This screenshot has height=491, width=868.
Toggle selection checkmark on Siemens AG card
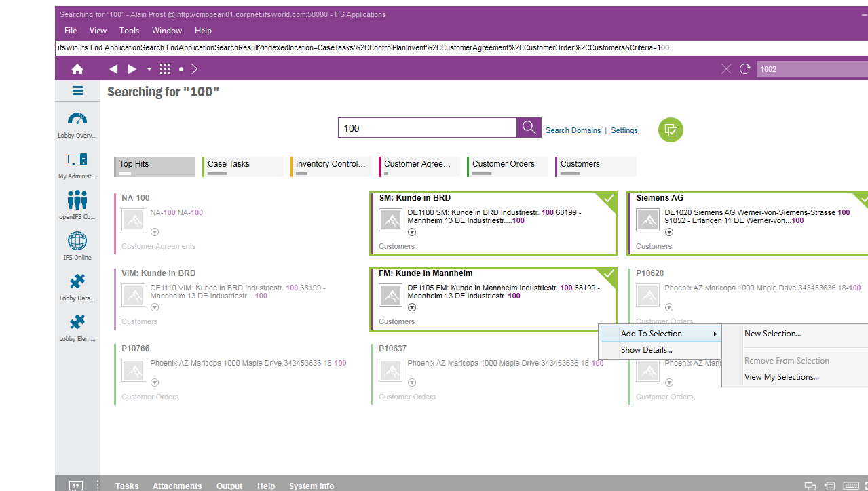(863, 198)
